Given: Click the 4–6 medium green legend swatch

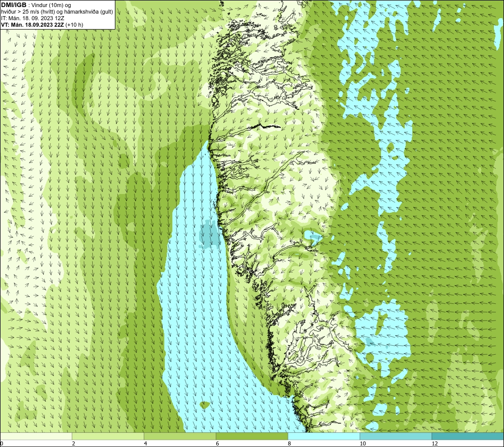Looking at the screenshot, I should coord(180,436).
